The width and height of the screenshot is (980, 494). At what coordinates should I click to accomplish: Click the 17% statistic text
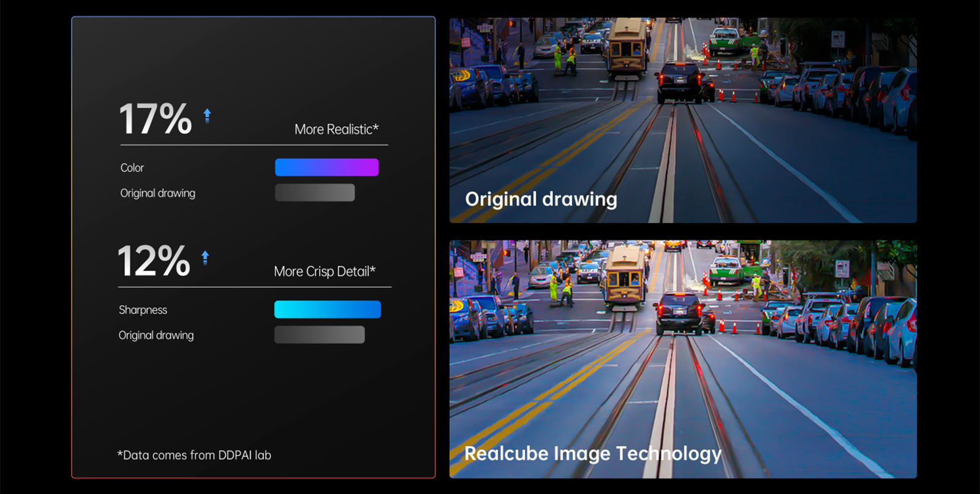(x=156, y=119)
